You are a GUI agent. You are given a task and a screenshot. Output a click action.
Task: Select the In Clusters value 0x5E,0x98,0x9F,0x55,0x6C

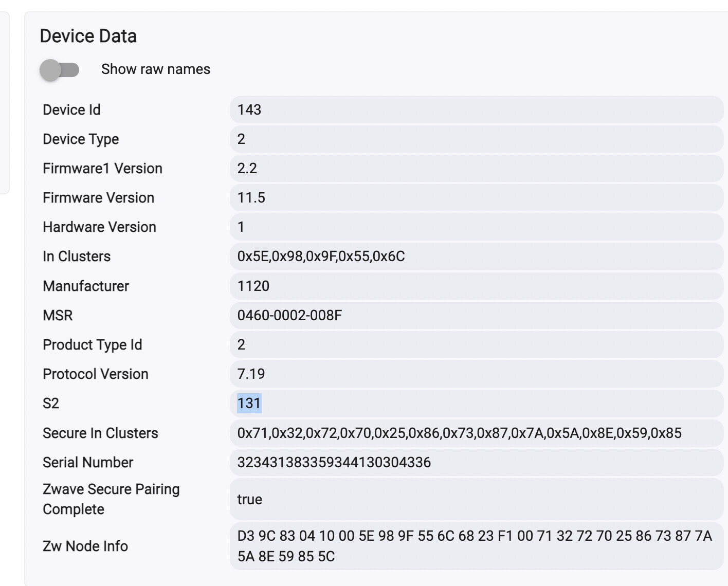tap(321, 256)
